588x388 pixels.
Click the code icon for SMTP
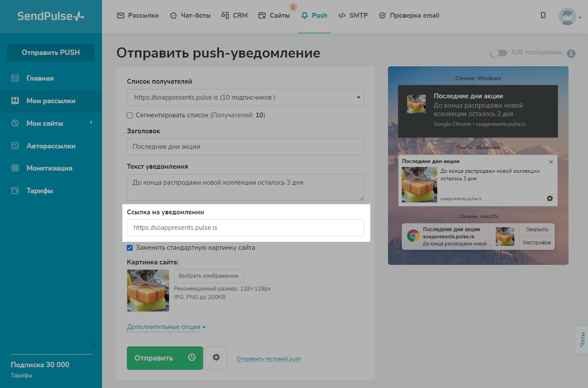point(341,16)
